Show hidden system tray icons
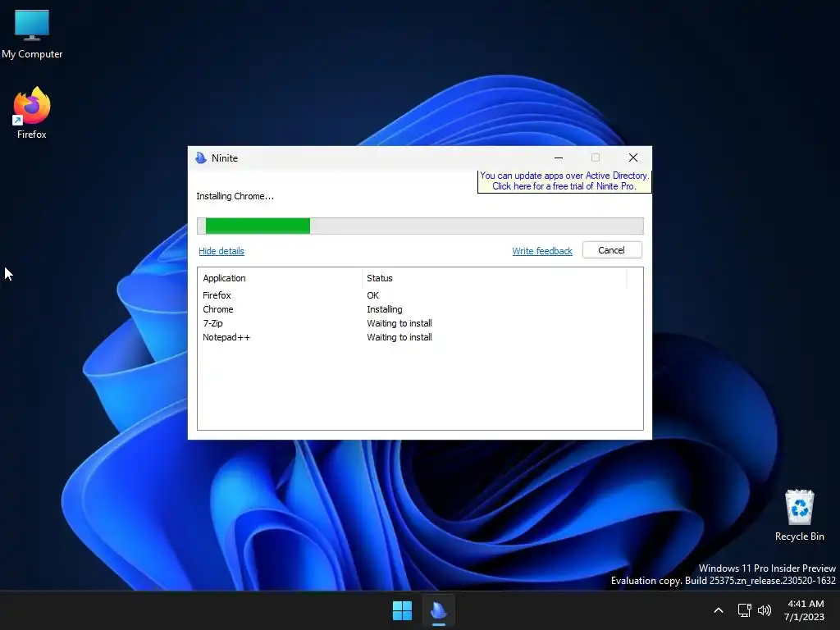Viewport: 840px width, 630px height. coord(719,610)
